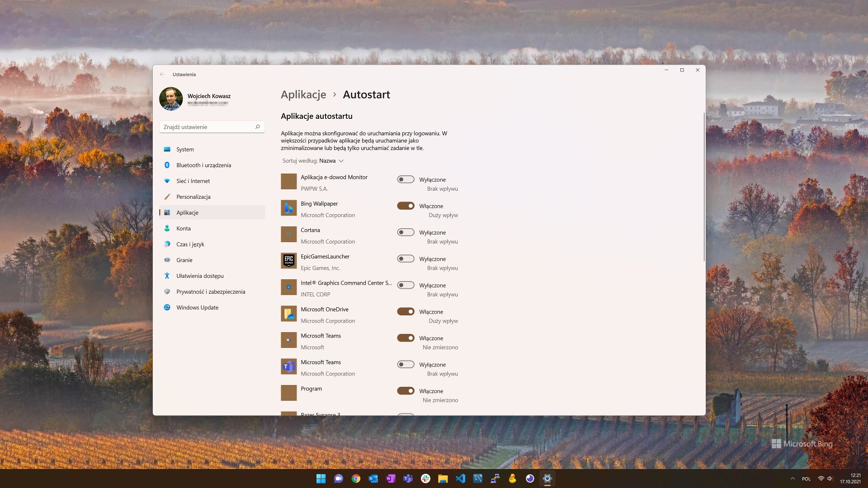Turn off Microsoft OneDrive autostart
The height and width of the screenshot is (488, 868).
coord(406,312)
